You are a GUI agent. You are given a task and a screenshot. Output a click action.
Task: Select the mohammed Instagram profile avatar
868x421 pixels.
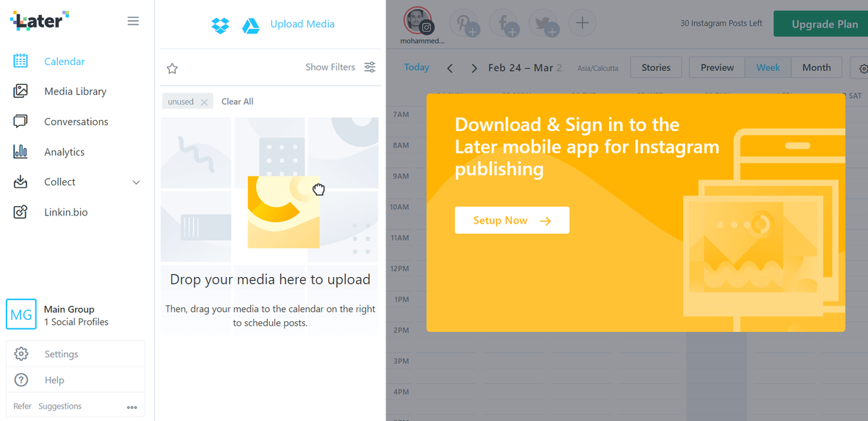tap(419, 22)
